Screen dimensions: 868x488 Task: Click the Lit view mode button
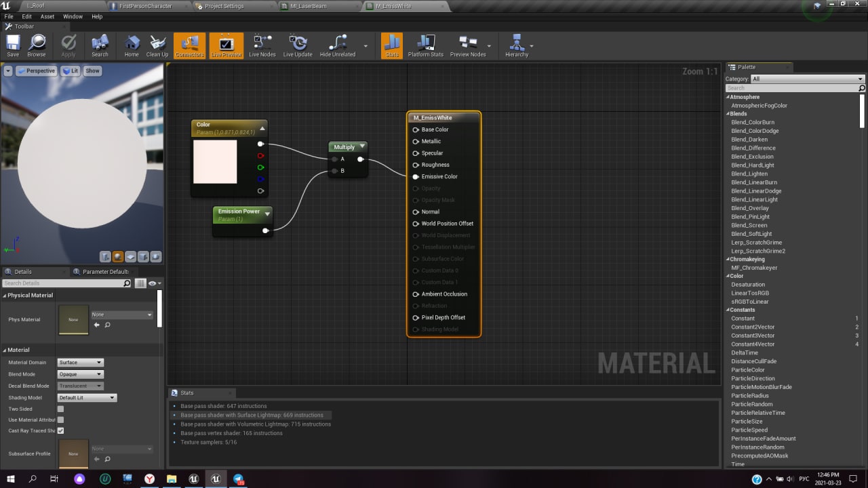coord(71,70)
